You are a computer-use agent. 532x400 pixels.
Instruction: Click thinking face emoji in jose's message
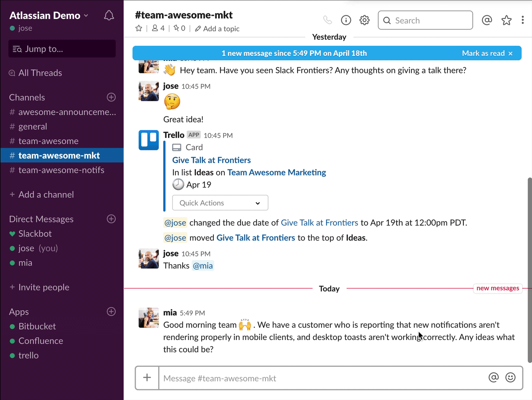172,102
